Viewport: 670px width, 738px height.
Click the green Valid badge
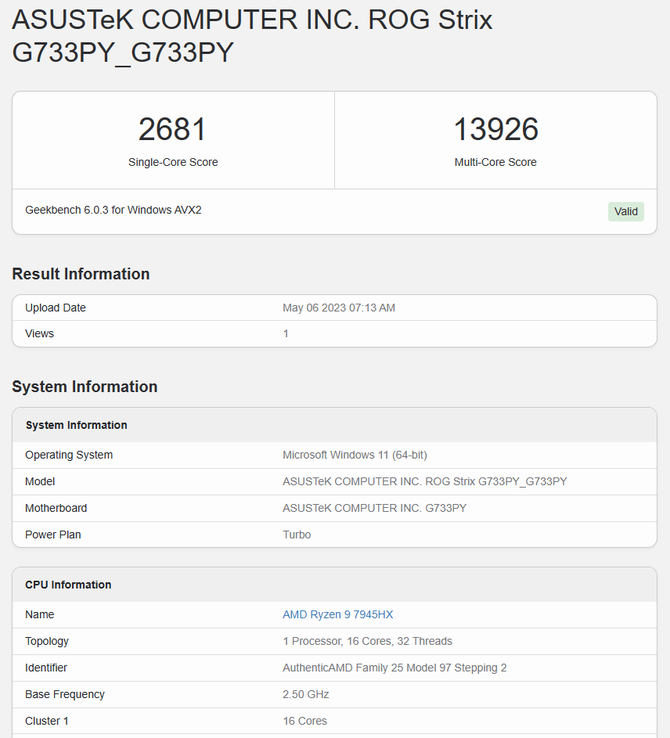626,211
